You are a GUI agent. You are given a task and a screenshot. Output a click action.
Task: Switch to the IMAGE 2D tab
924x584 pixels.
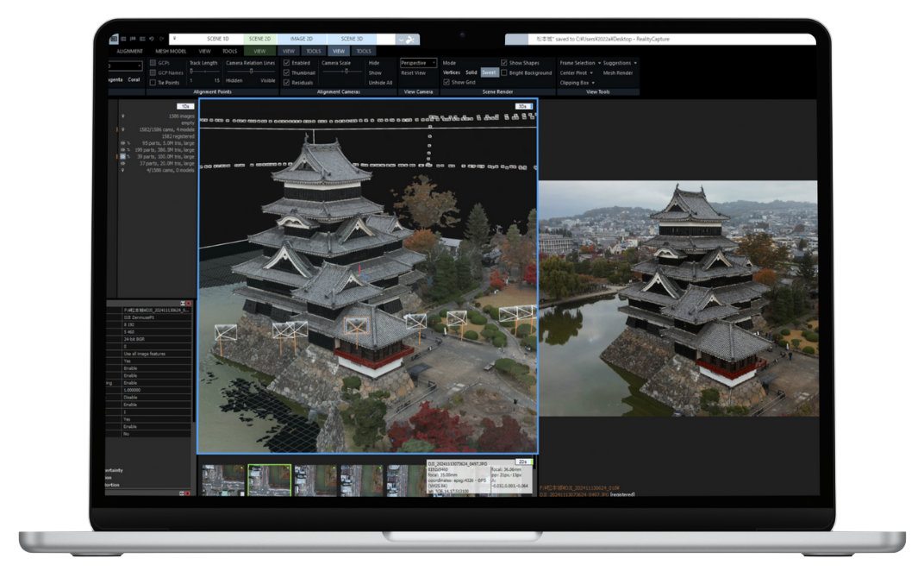[x=302, y=39]
